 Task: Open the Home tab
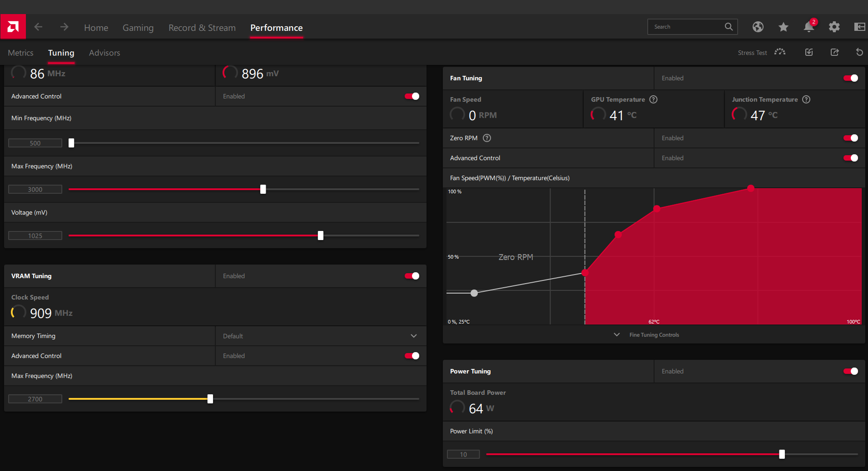point(96,28)
